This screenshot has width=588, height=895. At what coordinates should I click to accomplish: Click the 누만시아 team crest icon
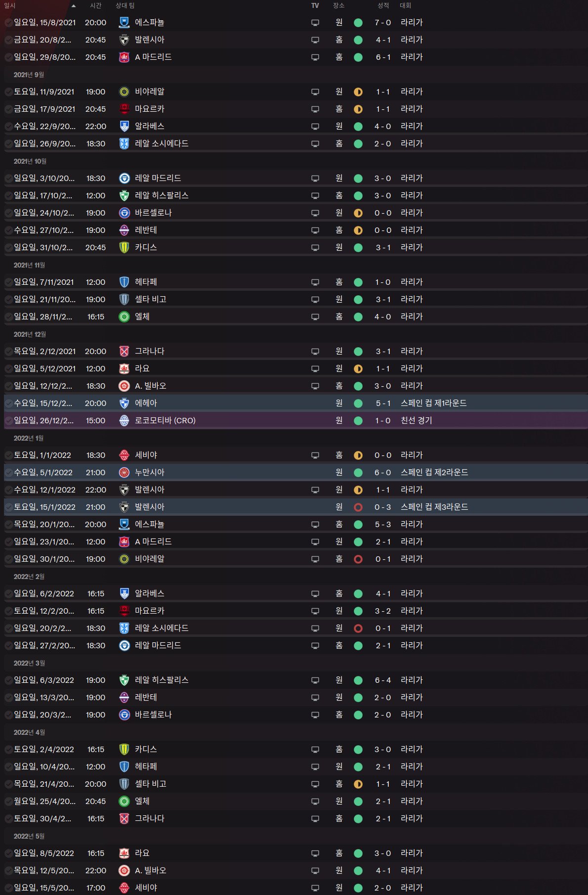[x=125, y=472]
